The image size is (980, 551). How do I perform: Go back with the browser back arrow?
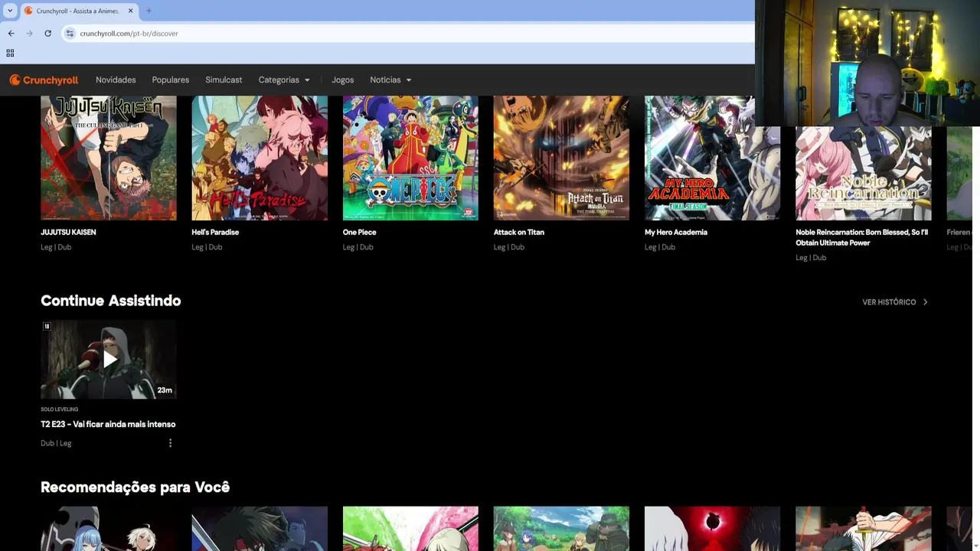[x=11, y=34]
